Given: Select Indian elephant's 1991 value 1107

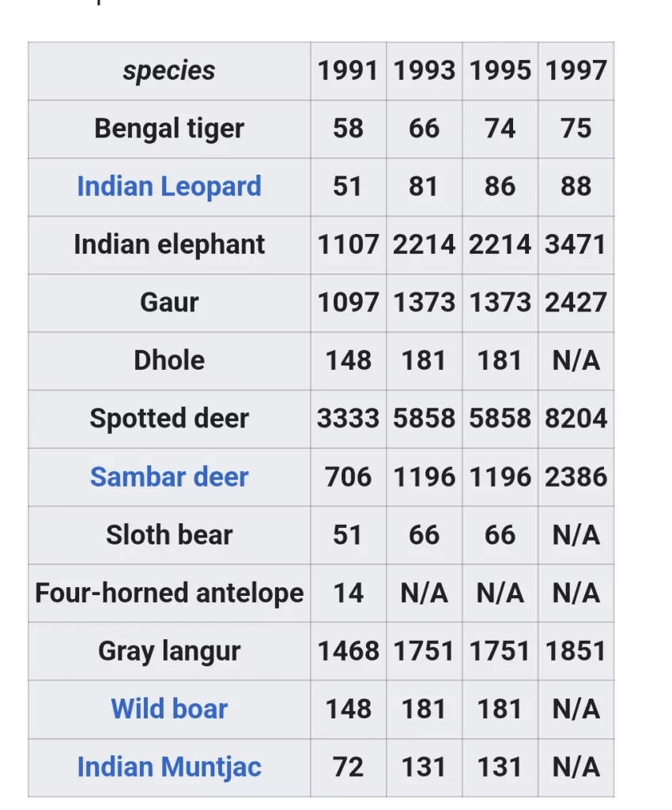Looking at the screenshot, I should (348, 244).
